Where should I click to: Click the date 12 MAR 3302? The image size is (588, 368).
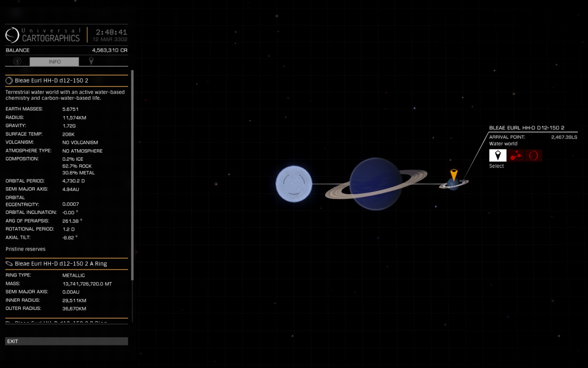coord(110,39)
